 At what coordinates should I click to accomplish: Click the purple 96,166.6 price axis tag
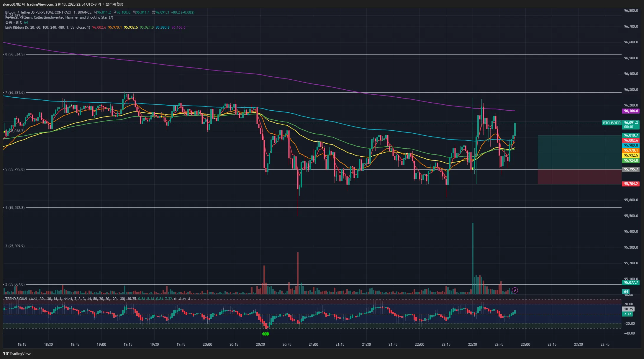[x=631, y=111]
